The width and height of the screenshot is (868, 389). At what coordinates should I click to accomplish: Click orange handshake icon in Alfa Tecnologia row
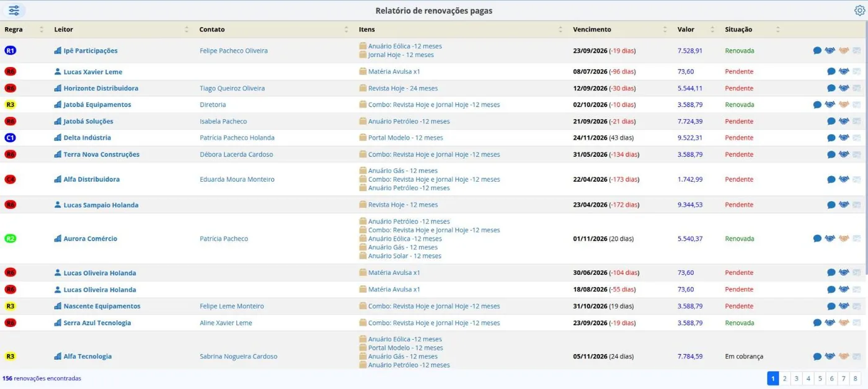click(843, 357)
